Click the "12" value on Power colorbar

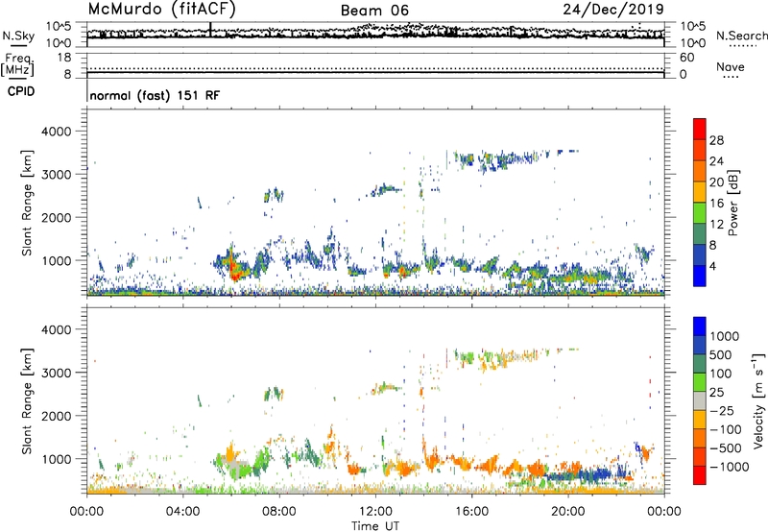716,225
